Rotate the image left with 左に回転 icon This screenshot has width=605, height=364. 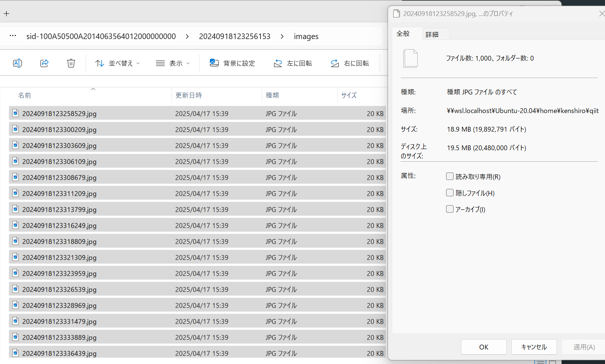point(278,63)
